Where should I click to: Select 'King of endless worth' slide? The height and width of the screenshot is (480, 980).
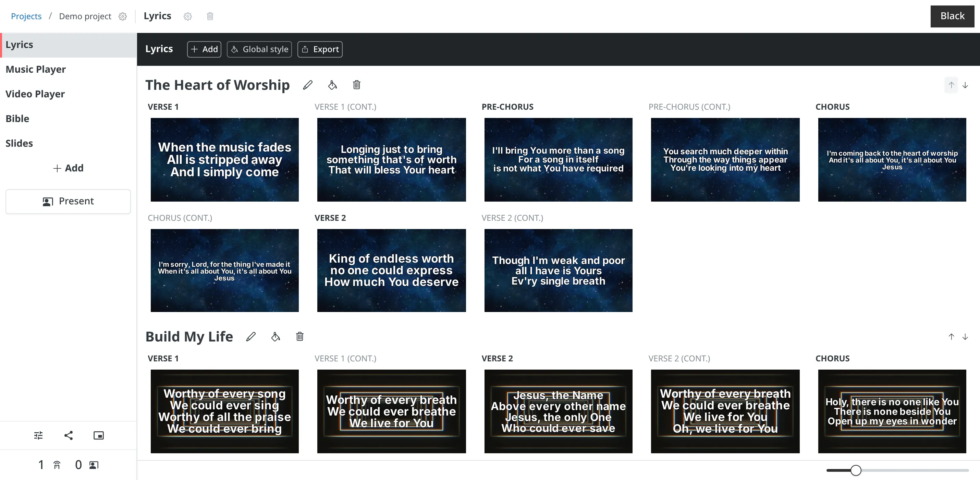pyautogui.click(x=391, y=270)
